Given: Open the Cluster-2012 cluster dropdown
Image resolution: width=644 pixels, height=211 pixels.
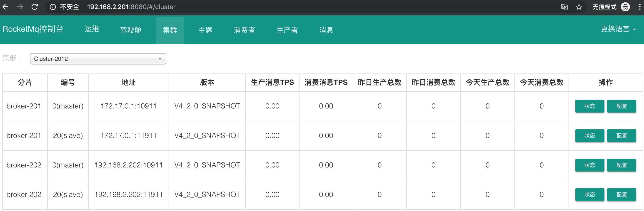Looking at the screenshot, I should (98, 59).
